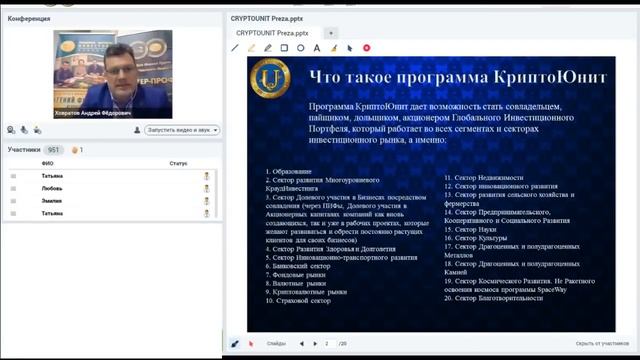640x360 pixels.
Task: Tick checkbox for Эмилия row
Action: click(13, 201)
